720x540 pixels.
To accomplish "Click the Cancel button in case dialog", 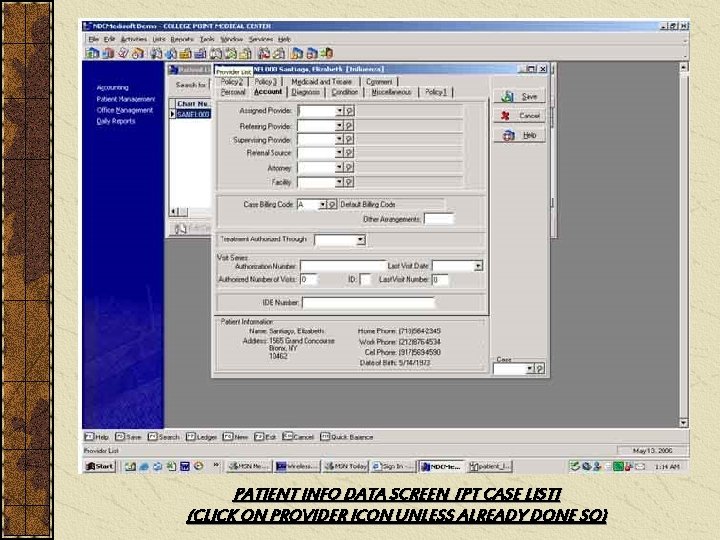I will (x=519, y=116).
